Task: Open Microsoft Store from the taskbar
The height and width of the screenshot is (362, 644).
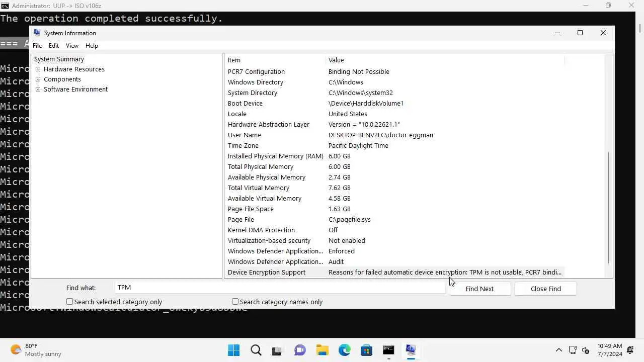Action: 366,350
